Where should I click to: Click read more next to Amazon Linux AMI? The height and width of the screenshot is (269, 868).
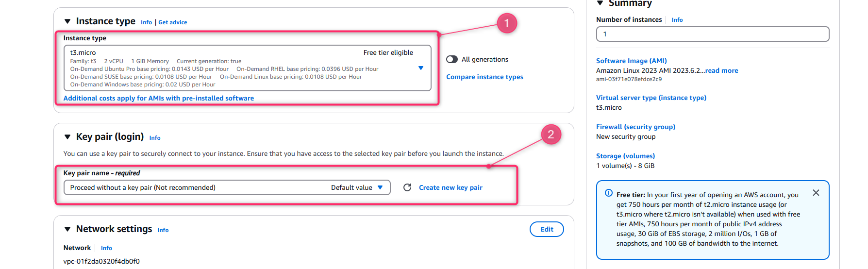coord(721,70)
